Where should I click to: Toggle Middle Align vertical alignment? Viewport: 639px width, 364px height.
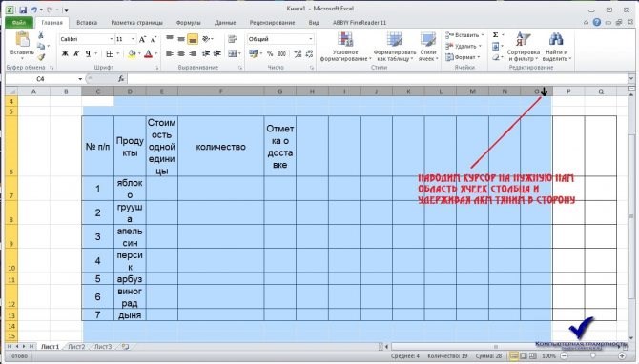pyautogui.click(x=181, y=39)
